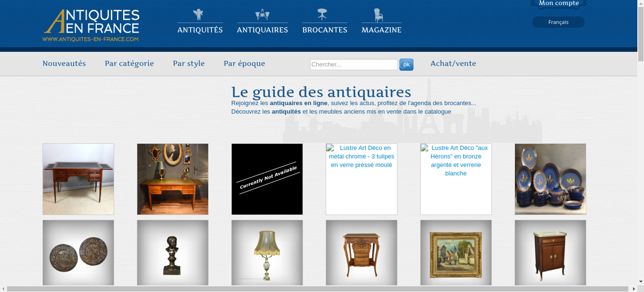Expand the Par époque menu
The width and height of the screenshot is (644, 292).
pos(244,64)
